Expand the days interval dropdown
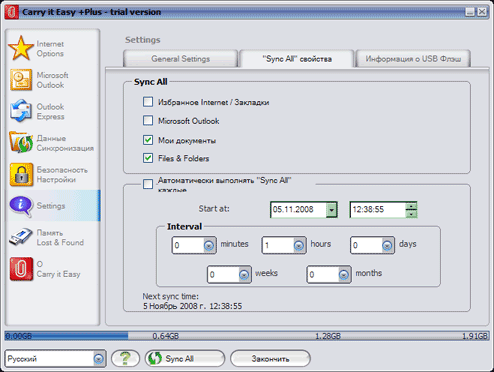Screen dimensions: 494x372 pos(387,246)
